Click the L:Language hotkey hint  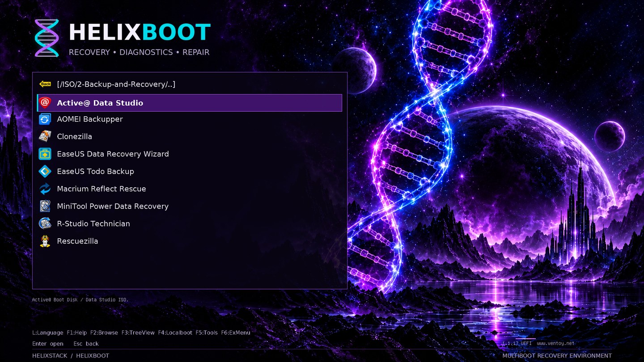pos(48,333)
